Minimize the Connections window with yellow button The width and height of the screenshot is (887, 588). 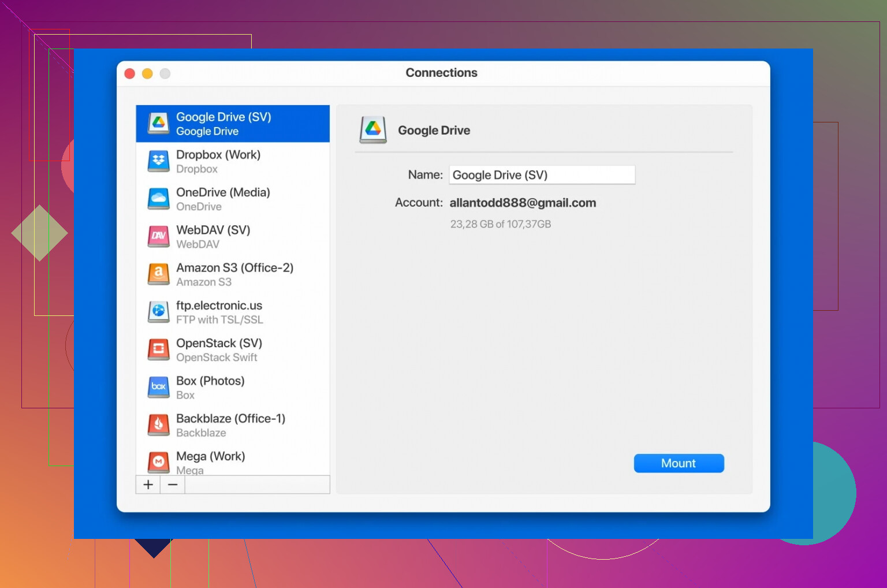point(147,73)
